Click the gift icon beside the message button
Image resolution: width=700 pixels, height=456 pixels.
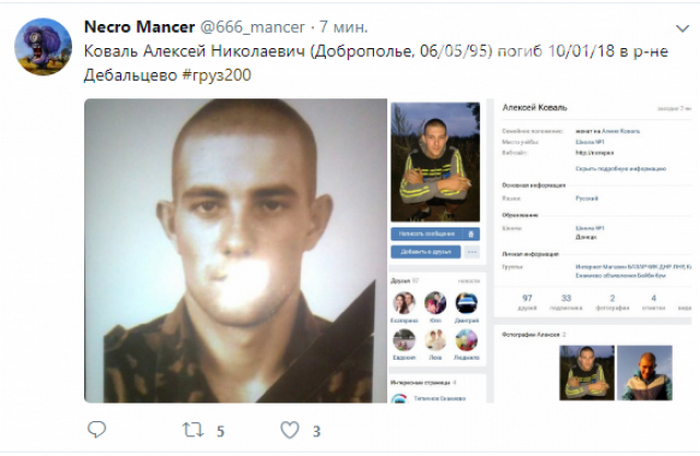point(471,234)
